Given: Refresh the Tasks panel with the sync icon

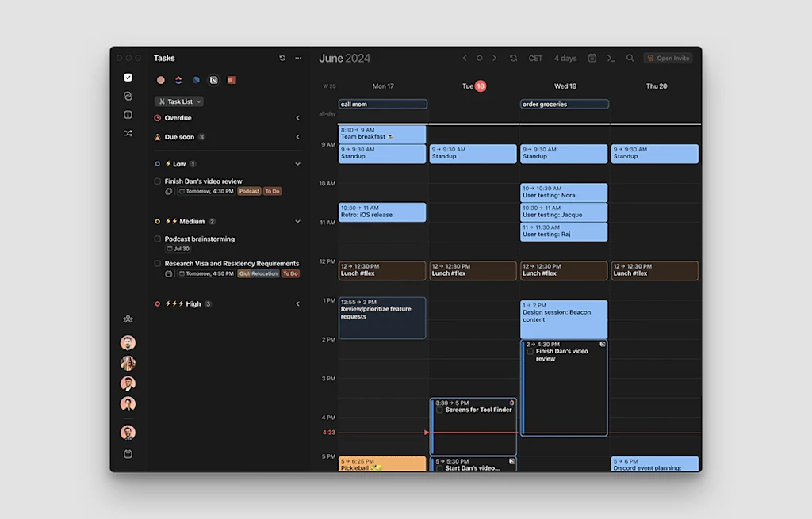Looking at the screenshot, I should tap(282, 59).
